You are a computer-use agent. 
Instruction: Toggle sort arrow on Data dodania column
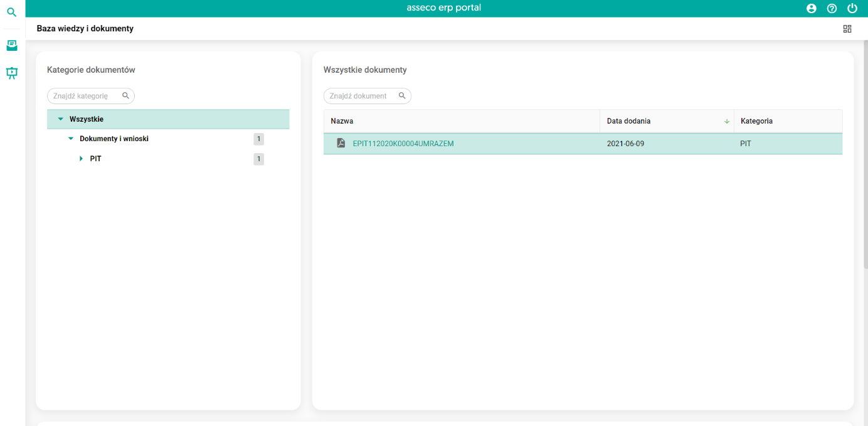(727, 121)
